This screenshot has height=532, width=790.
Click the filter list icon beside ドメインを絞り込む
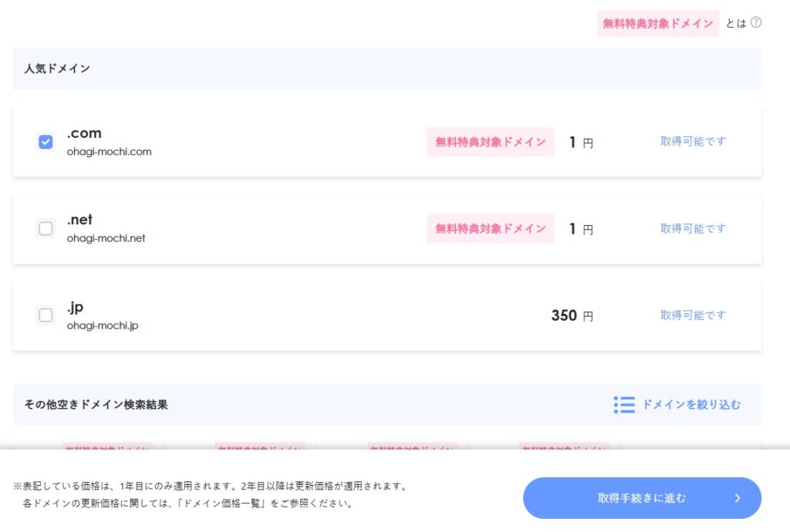[x=624, y=405]
